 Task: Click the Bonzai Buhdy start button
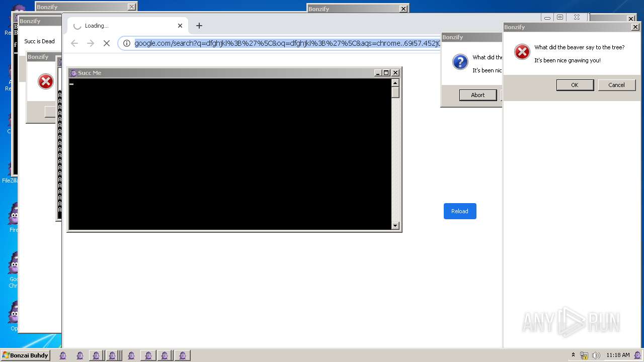25,355
